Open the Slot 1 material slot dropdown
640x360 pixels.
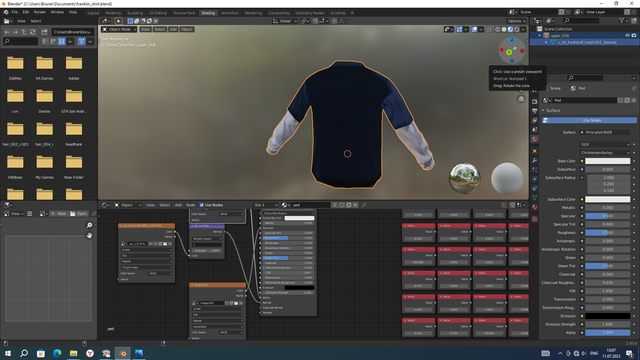266,205
